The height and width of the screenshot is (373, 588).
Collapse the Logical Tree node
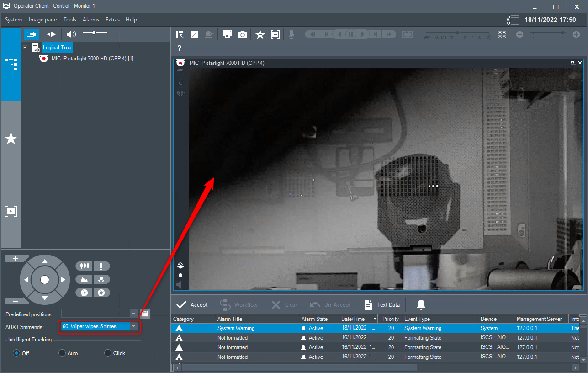[26, 48]
